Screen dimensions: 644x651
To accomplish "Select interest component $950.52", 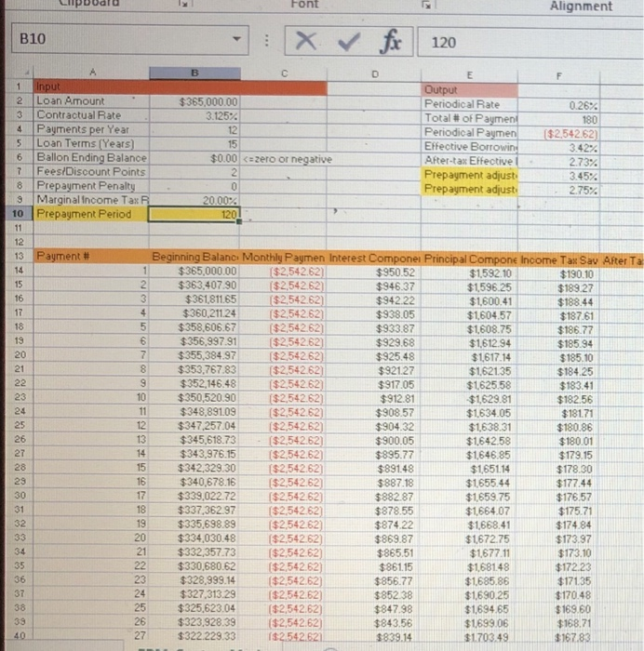I will [374, 272].
